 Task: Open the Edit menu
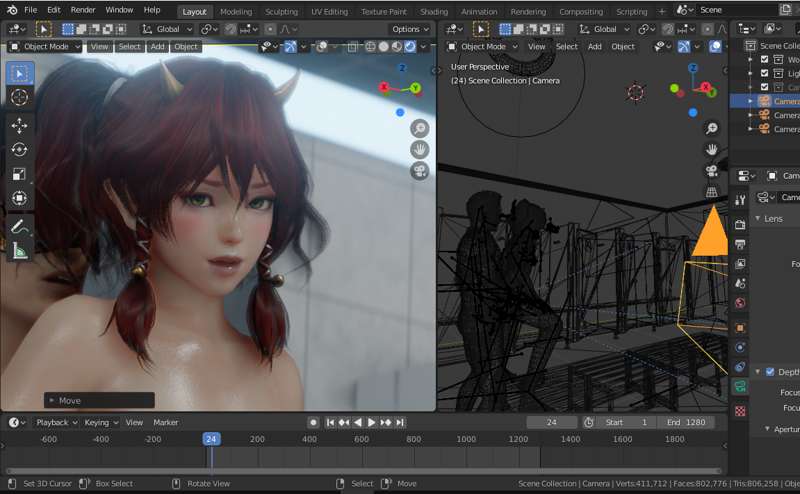[x=54, y=10]
